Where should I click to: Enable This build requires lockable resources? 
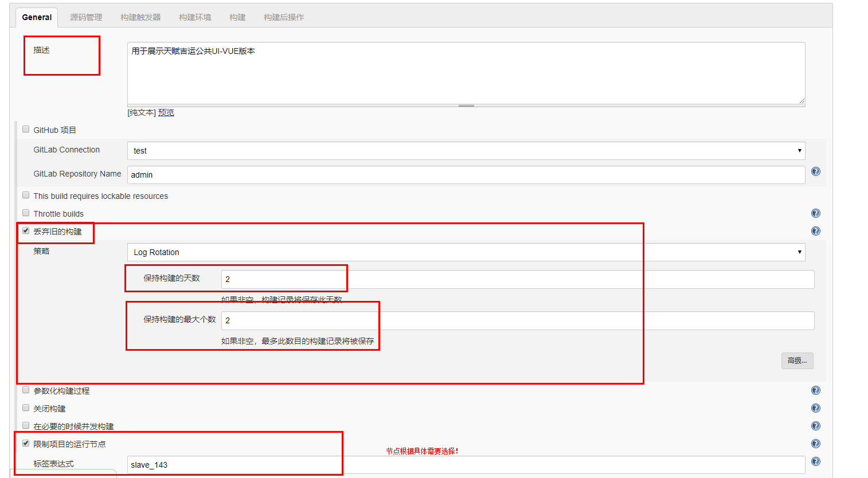(x=26, y=195)
